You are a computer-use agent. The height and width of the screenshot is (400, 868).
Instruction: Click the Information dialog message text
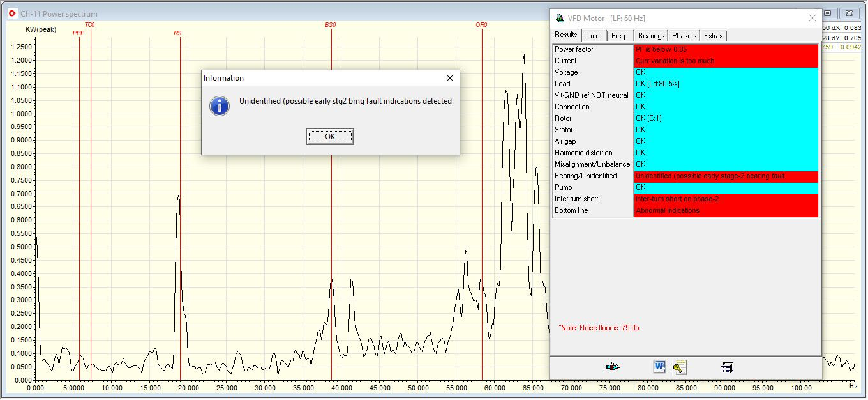[345, 101]
